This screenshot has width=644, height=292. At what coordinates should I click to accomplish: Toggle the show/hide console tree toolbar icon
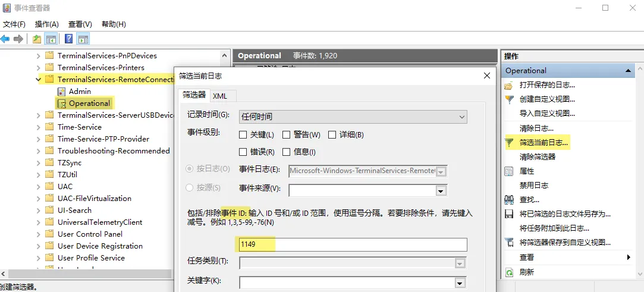coord(52,39)
